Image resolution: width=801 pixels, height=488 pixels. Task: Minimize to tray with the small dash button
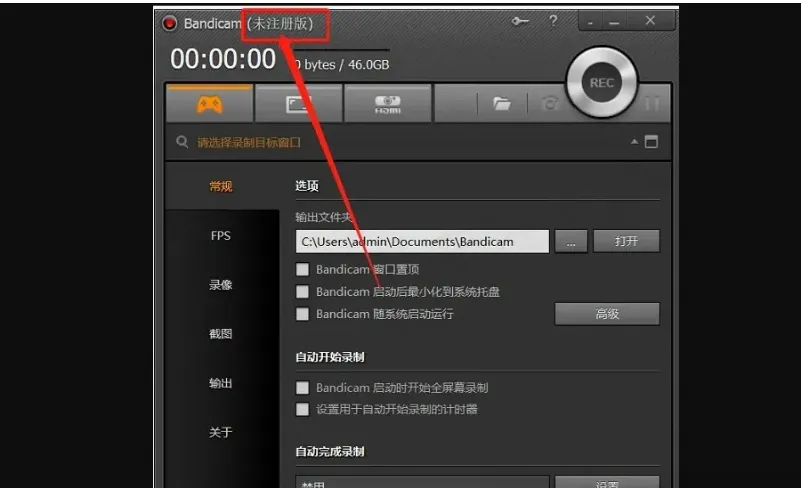point(591,22)
